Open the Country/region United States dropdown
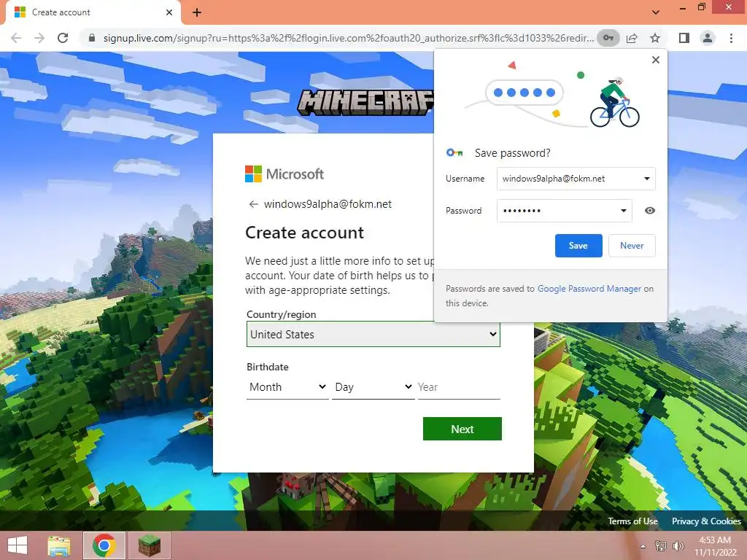 (x=373, y=334)
